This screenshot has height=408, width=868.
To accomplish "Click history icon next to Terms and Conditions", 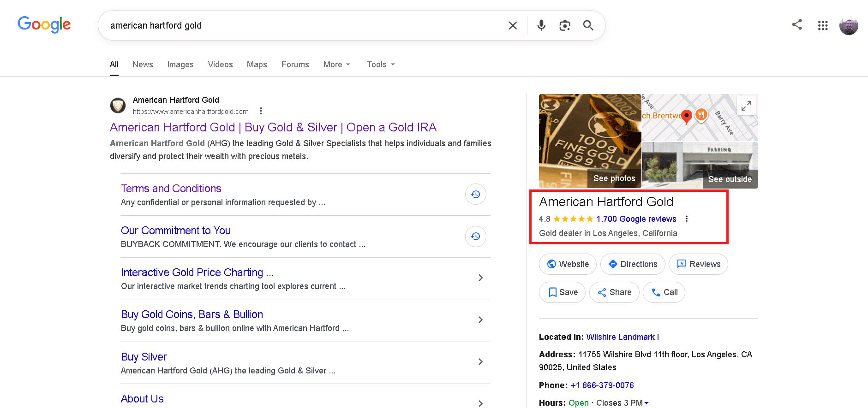I will tap(476, 195).
